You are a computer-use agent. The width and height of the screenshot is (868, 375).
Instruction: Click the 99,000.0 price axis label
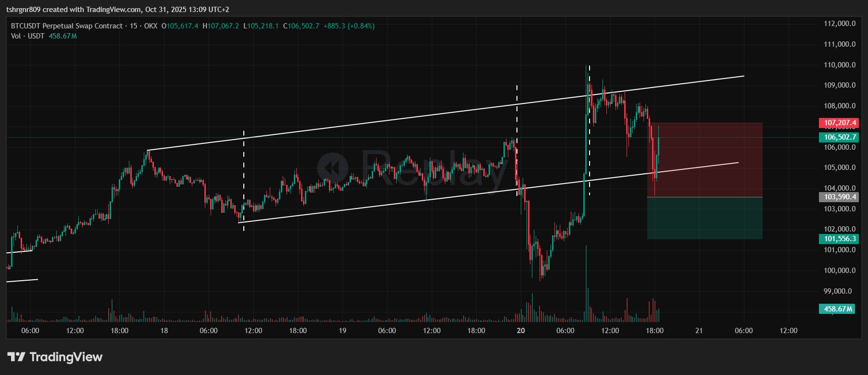click(838, 291)
